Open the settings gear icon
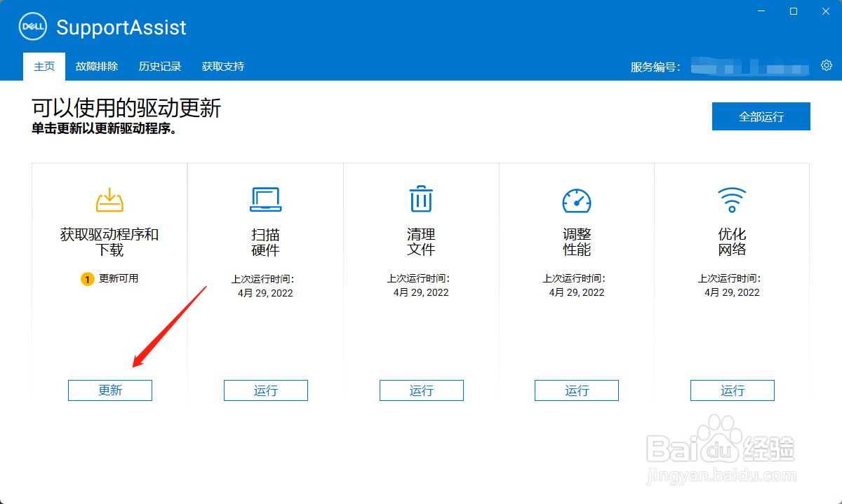Image resolution: width=842 pixels, height=504 pixels. click(x=827, y=66)
